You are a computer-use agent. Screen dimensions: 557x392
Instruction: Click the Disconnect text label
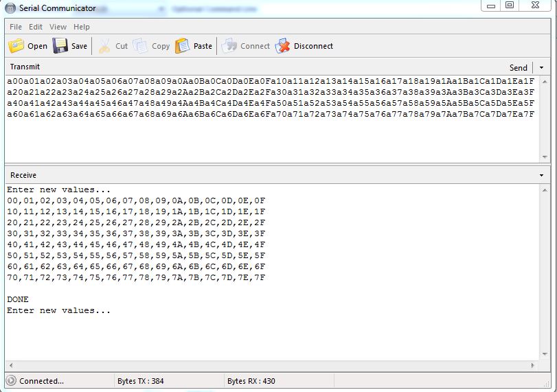tap(313, 46)
